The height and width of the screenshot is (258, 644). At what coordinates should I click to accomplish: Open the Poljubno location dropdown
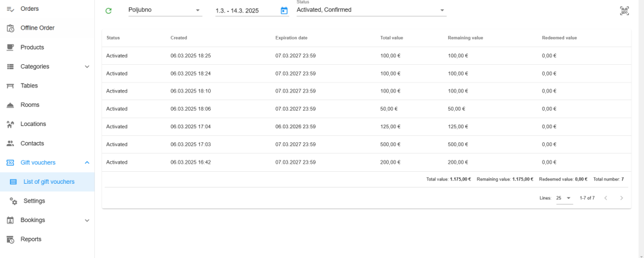tap(165, 10)
